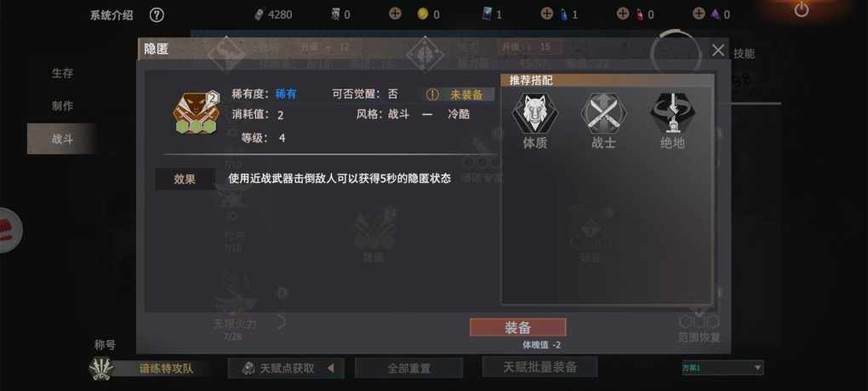Click the 天赋批量装备 button
This screenshot has height=391, width=868.
point(540,366)
